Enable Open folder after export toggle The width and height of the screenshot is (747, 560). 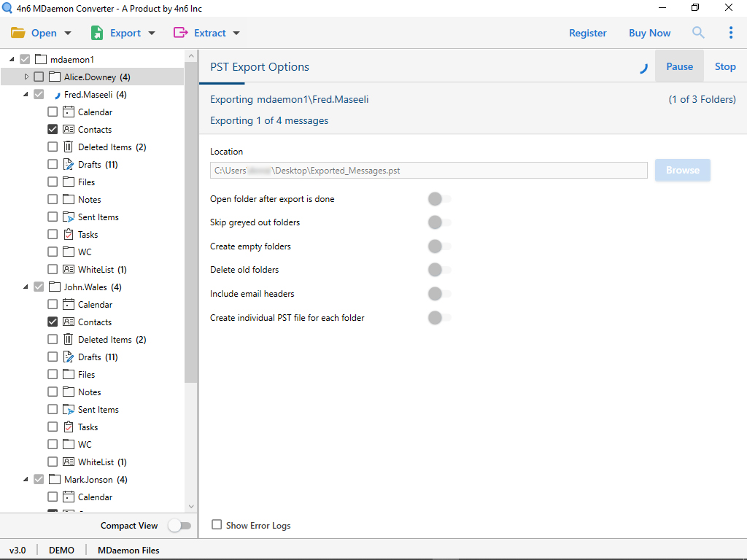[x=439, y=199]
